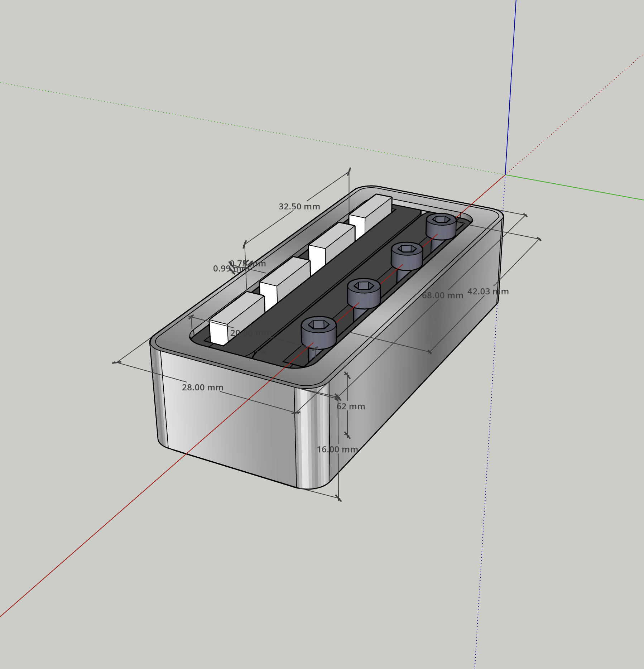The image size is (644, 669).
Task: Click the housing face under the 28.00 mm dimension
Action: [229, 419]
